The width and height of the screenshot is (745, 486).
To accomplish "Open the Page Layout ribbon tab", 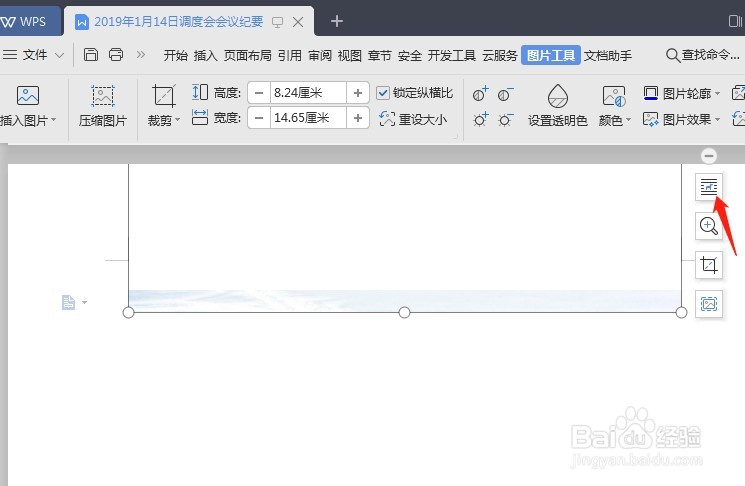I will pos(248,56).
